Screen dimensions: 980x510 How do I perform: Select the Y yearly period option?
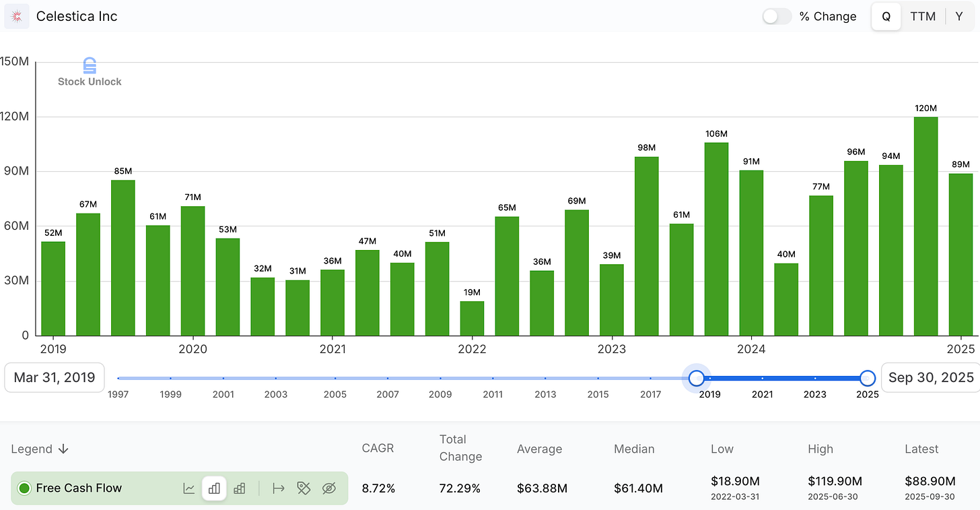(958, 15)
